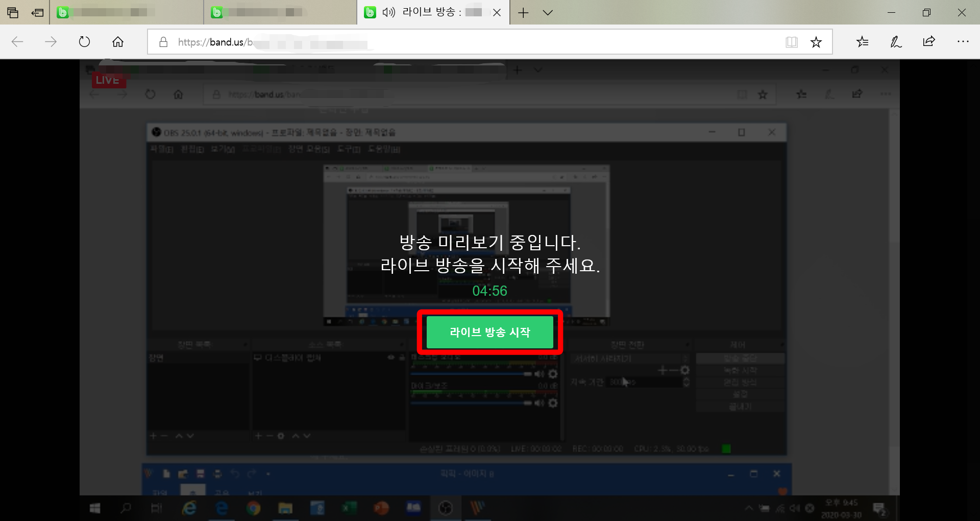The image size is (980, 521).
Task: Open a new browser tab
Action: [523, 13]
